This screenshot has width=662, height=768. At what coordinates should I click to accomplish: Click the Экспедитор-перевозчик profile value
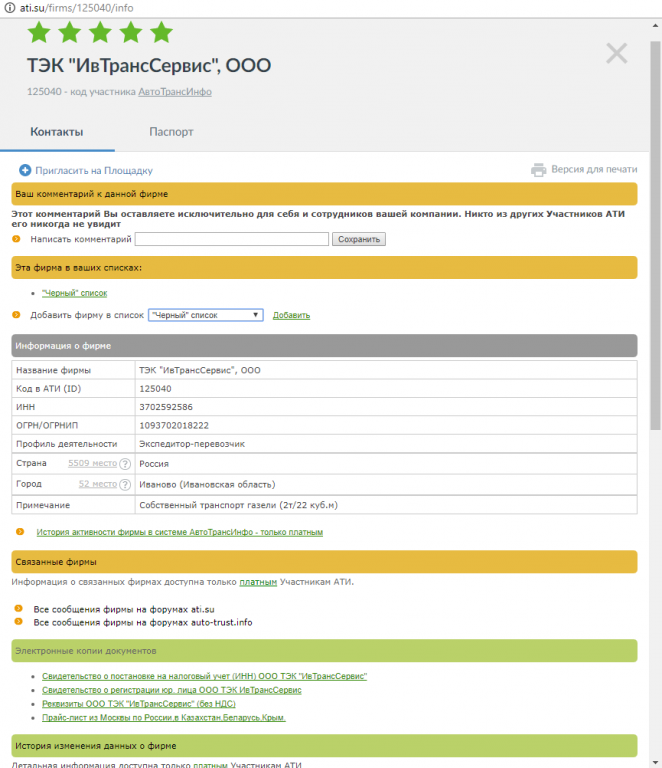[192, 444]
